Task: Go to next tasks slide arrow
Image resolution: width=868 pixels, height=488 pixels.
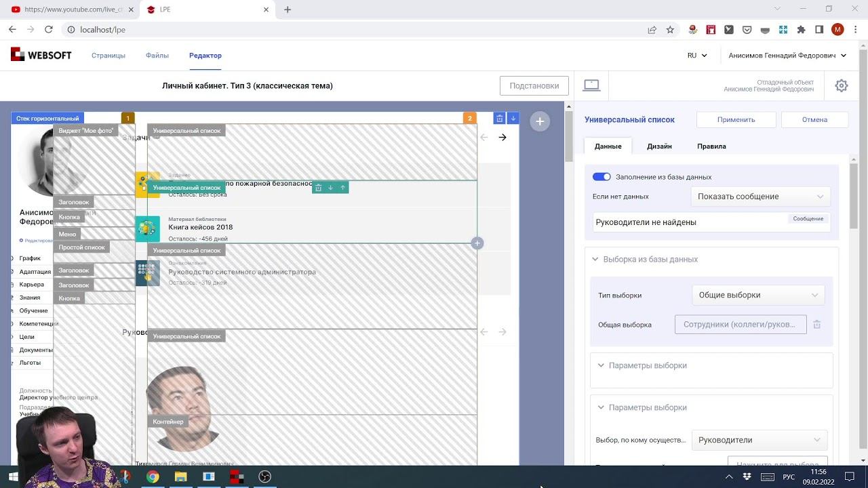Action: tap(502, 138)
